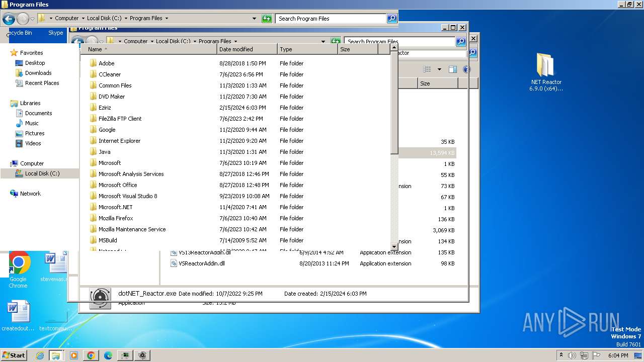Screen dimensions: 644x362
Task: Open volume control in system tray
Action: 573,355
